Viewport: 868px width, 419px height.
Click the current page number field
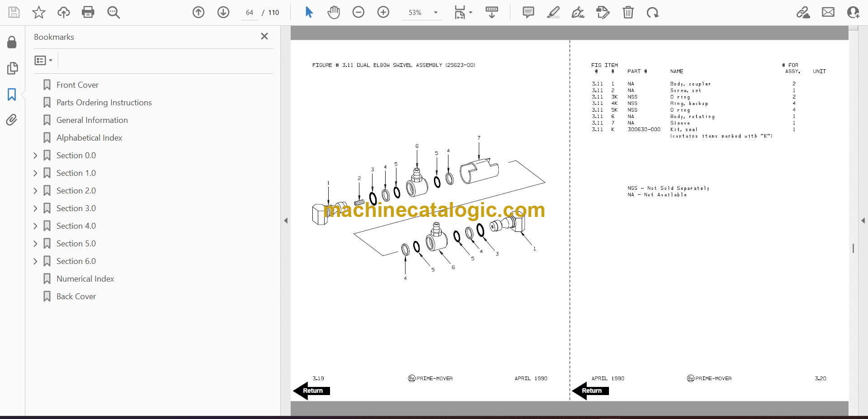pos(250,13)
